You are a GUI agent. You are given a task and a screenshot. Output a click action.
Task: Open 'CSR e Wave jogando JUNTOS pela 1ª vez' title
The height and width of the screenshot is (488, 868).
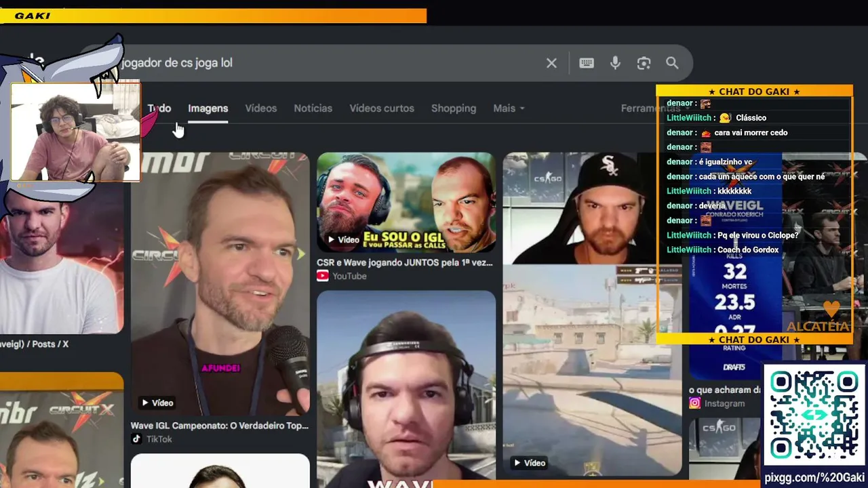click(x=405, y=262)
